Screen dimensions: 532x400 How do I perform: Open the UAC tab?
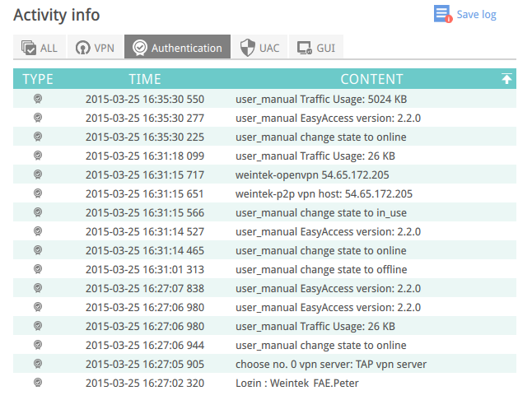pyautogui.click(x=259, y=47)
